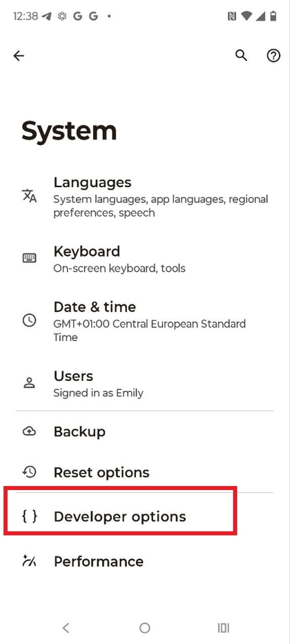Open the help question mark icon
The image size is (290, 644).
click(273, 55)
